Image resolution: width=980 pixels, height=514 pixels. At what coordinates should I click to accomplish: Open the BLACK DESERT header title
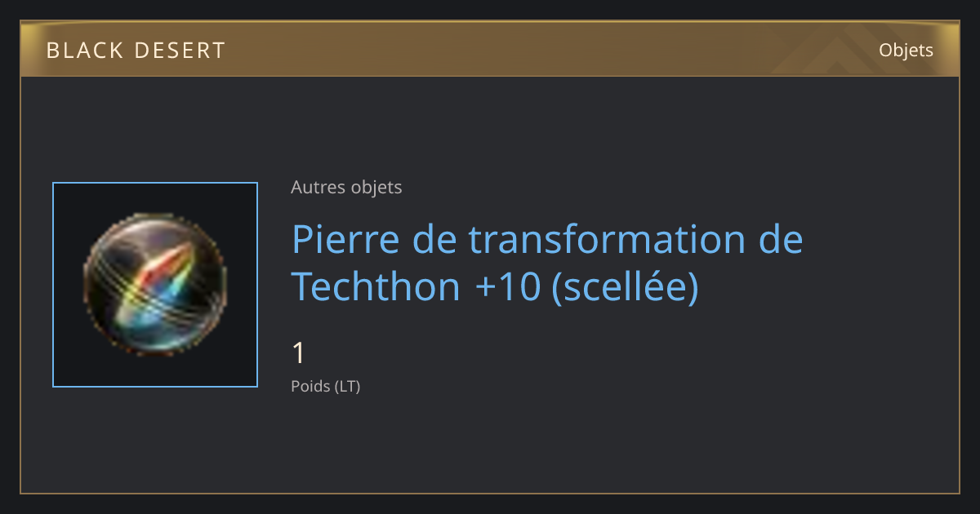(x=136, y=51)
